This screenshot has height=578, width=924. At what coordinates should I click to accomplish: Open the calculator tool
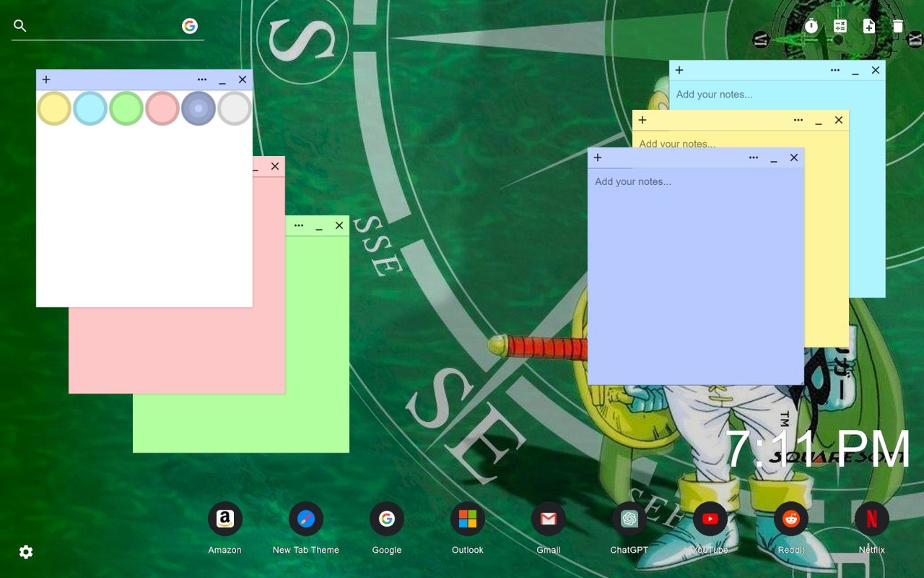pyautogui.click(x=840, y=26)
